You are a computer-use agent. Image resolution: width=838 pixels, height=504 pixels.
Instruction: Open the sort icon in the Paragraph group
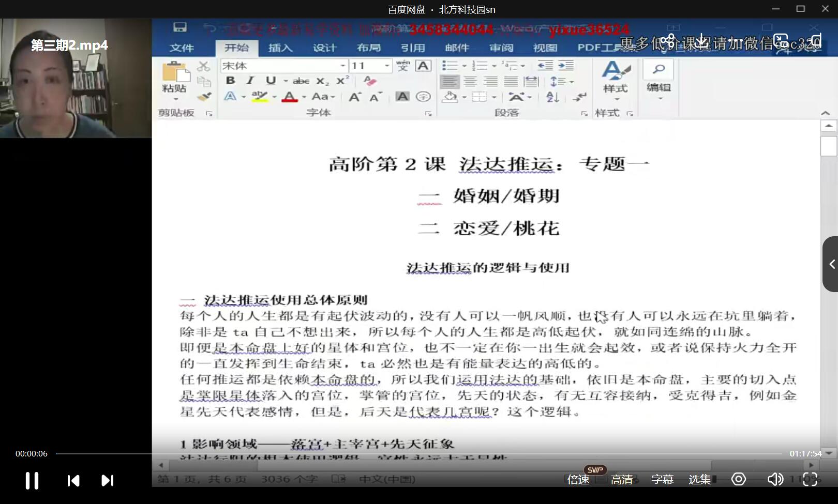[552, 97]
